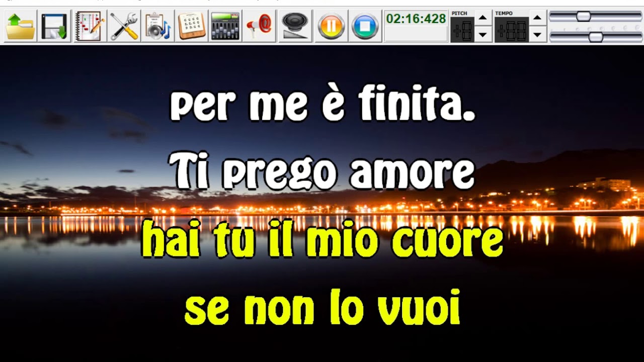Decrease tempo with the down arrow

point(537,34)
